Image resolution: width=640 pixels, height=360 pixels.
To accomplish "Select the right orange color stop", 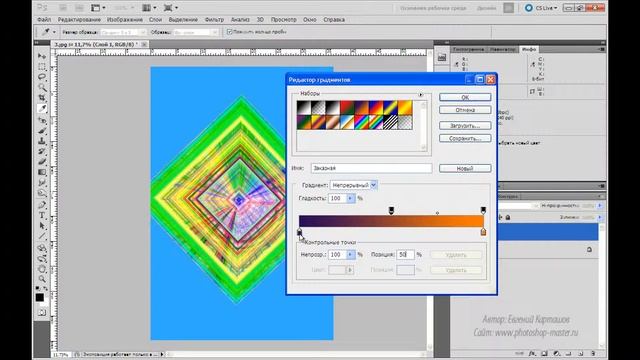I will (x=483, y=232).
